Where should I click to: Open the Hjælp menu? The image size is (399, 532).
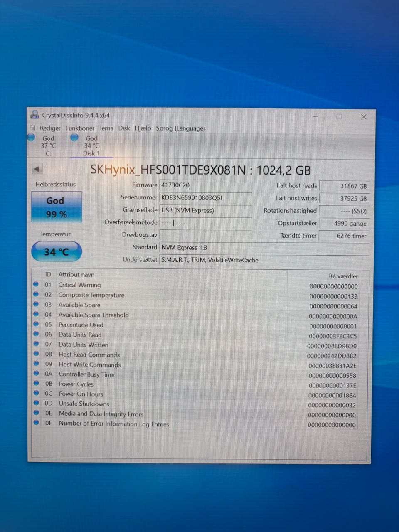143,128
